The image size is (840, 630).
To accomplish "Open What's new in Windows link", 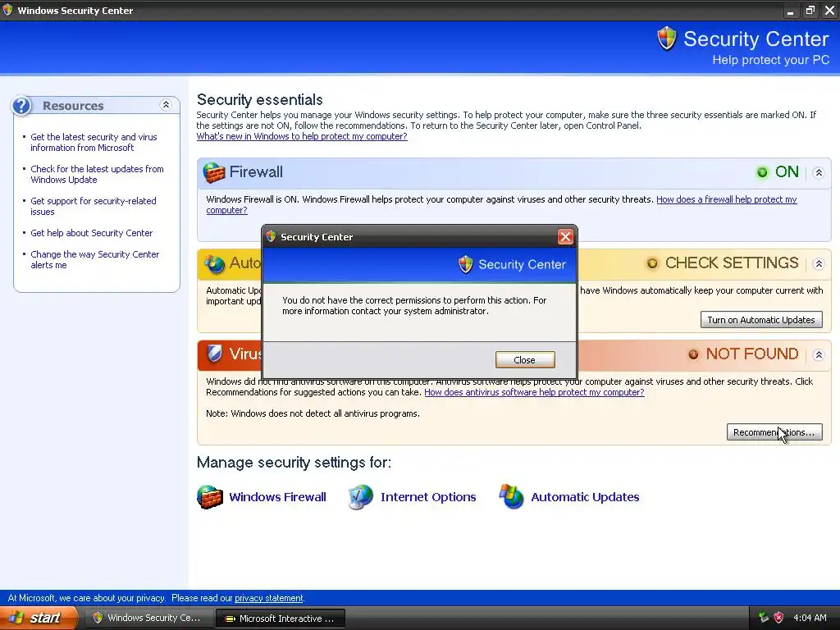I will 302,136.
